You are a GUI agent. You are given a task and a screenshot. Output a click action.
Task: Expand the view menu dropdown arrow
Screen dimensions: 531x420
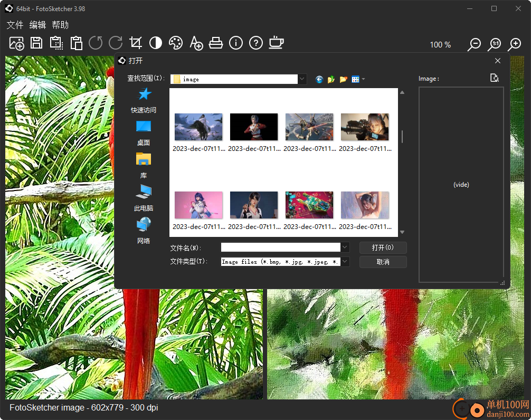363,80
